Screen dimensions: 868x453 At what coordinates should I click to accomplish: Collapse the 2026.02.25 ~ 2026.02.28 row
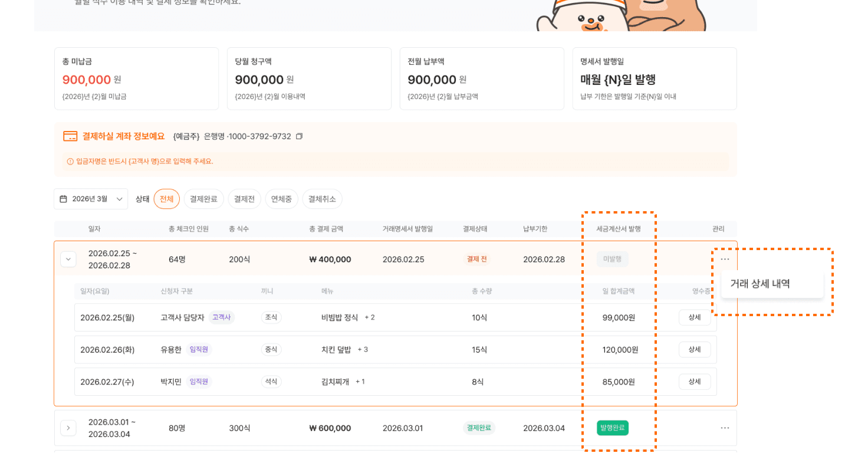pyautogui.click(x=68, y=259)
